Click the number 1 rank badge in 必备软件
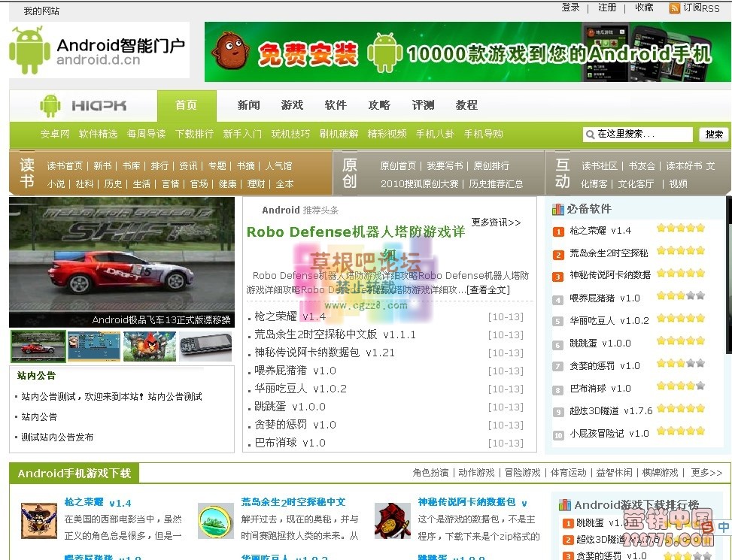 [558, 232]
